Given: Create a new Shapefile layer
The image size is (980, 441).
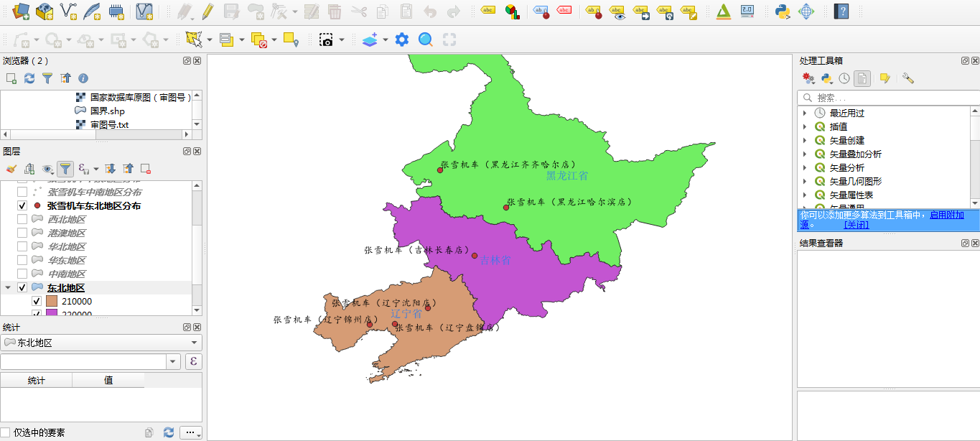Looking at the screenshot, I should (68, 11).
